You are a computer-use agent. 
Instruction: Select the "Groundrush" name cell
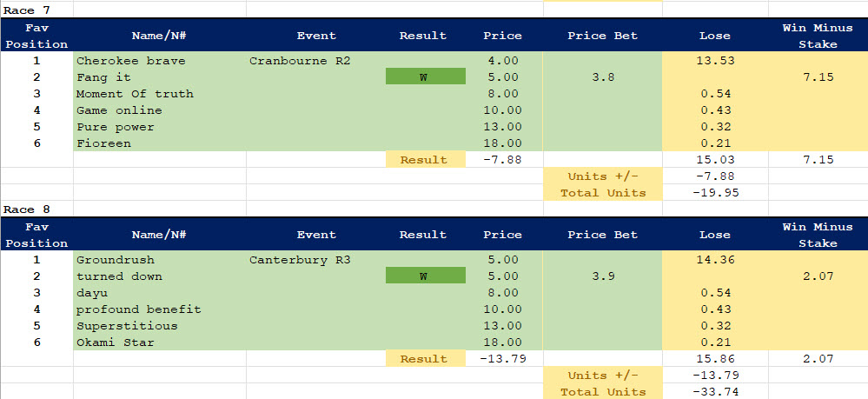tap(113, 260)
